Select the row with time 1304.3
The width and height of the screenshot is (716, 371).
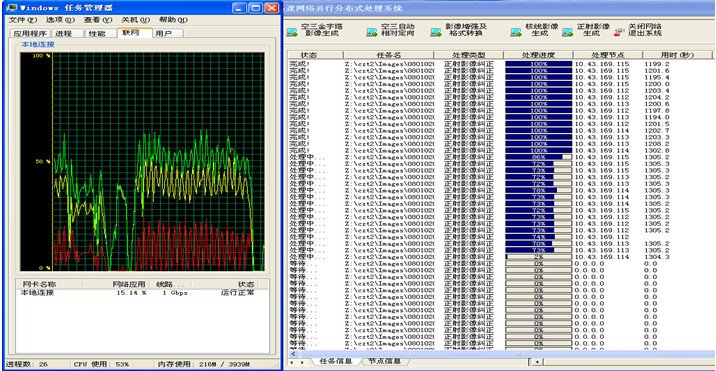500,257
